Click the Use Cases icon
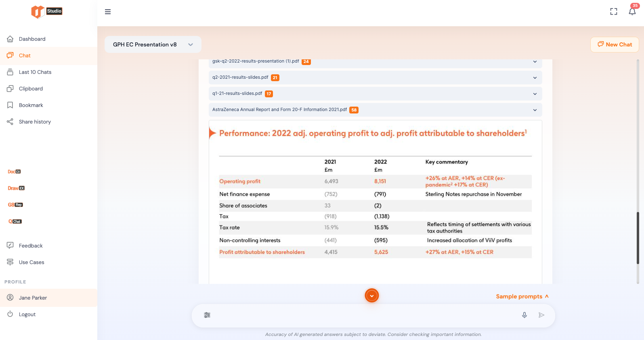Viewport: 644px width, 340px height. click(x=10, y=262)
